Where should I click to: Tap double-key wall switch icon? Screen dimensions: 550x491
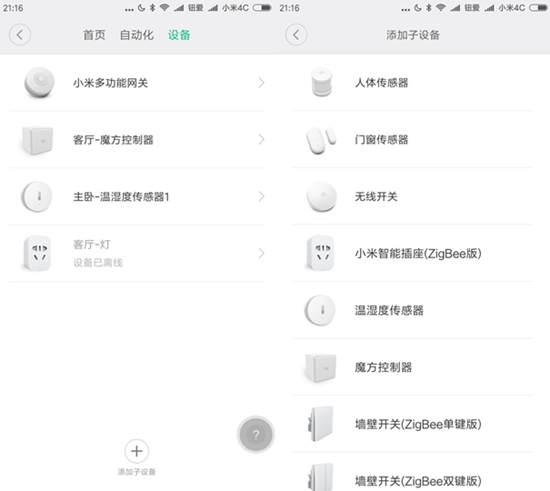pyautogui.click(x=321, y=478)
